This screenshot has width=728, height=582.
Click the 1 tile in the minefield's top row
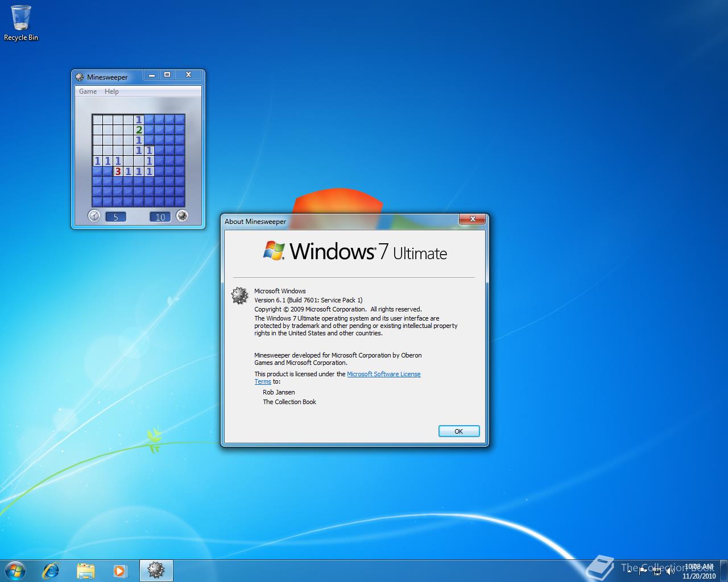[x=139, y=120]
